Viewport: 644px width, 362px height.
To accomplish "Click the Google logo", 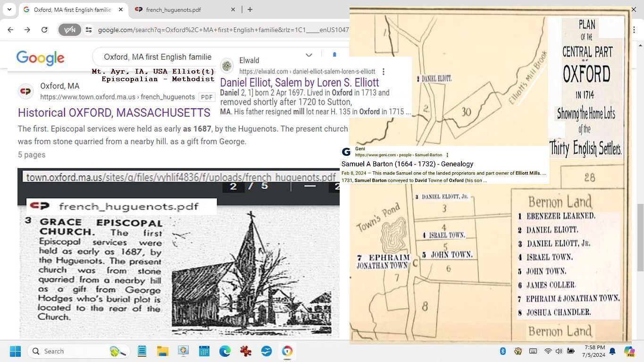I will coord(40,58).
